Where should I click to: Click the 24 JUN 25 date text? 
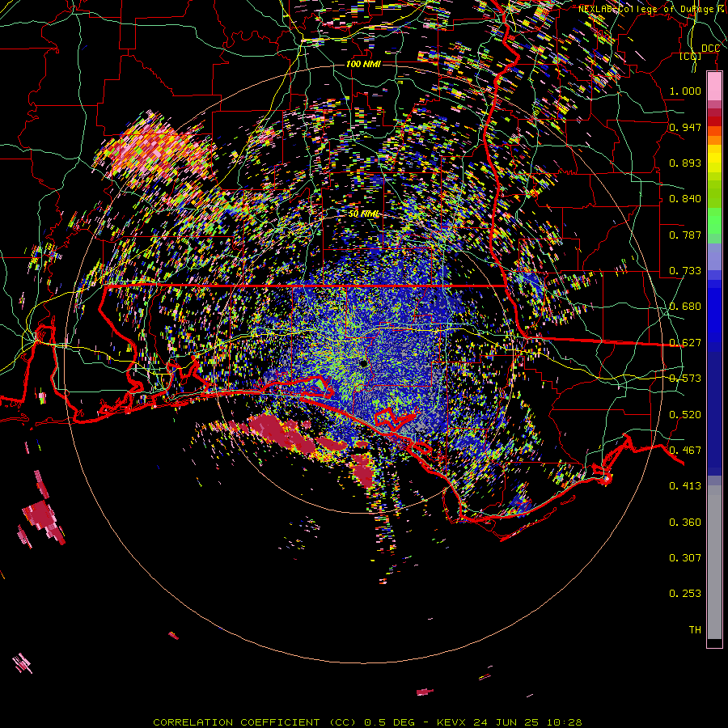tap(506, 722)
